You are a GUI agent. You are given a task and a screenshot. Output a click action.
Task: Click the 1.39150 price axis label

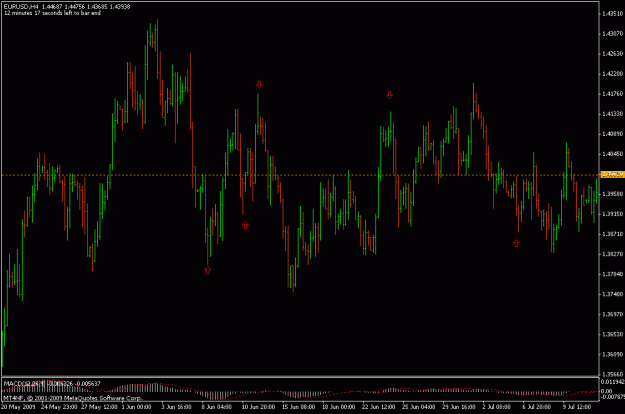[613, 214]
